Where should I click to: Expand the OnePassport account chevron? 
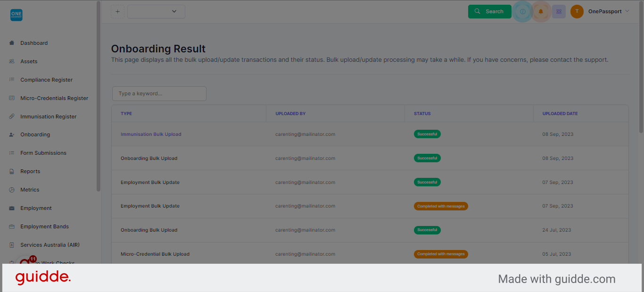(627, 11)
